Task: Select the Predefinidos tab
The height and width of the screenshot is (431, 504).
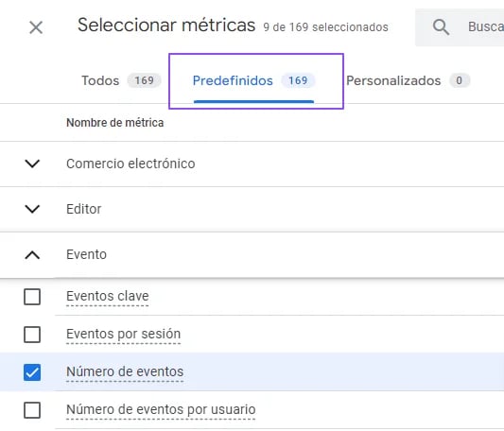Action: tap(253, 80)
